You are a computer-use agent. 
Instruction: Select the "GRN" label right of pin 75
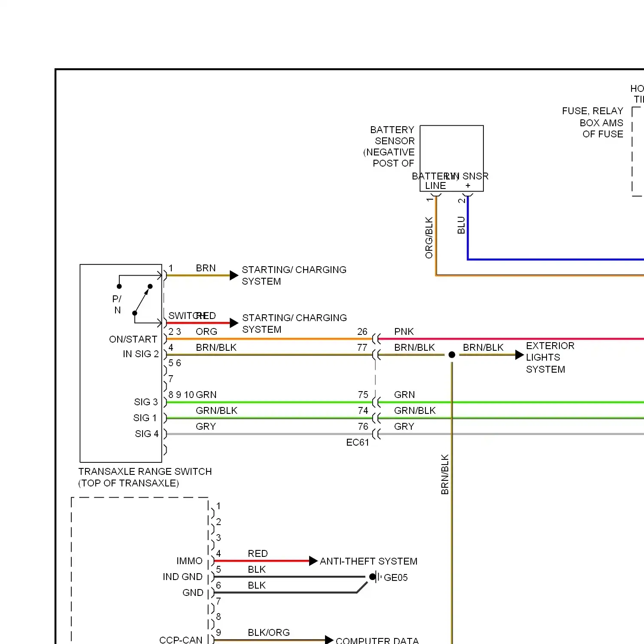coord(404,395)
